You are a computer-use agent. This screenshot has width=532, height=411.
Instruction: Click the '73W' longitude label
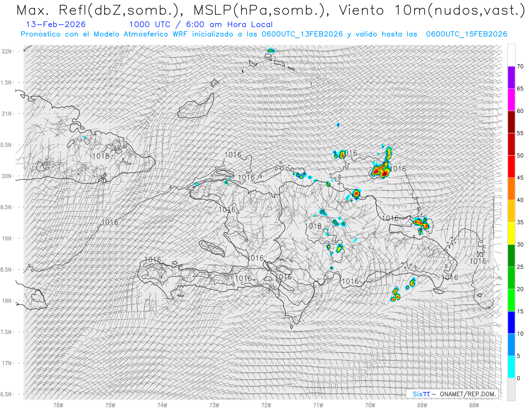214,405
